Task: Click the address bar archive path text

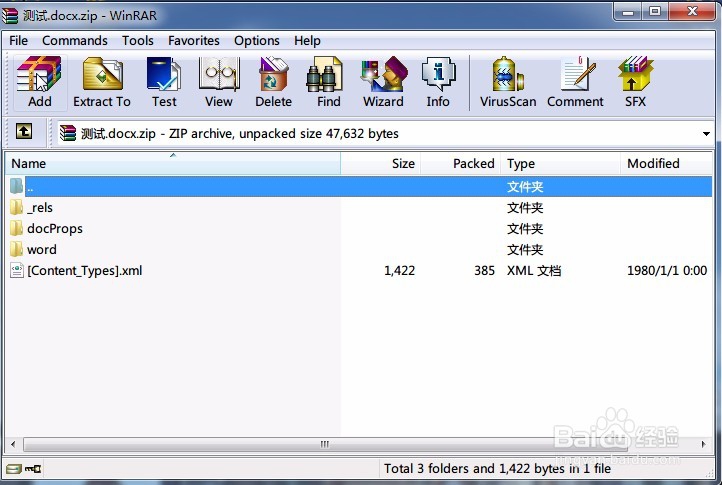Action: pos(239,134)
